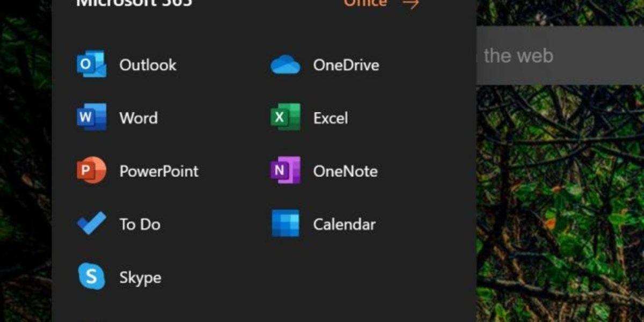
Task: Open PowerPoint via its P icon
Action: 91,171
